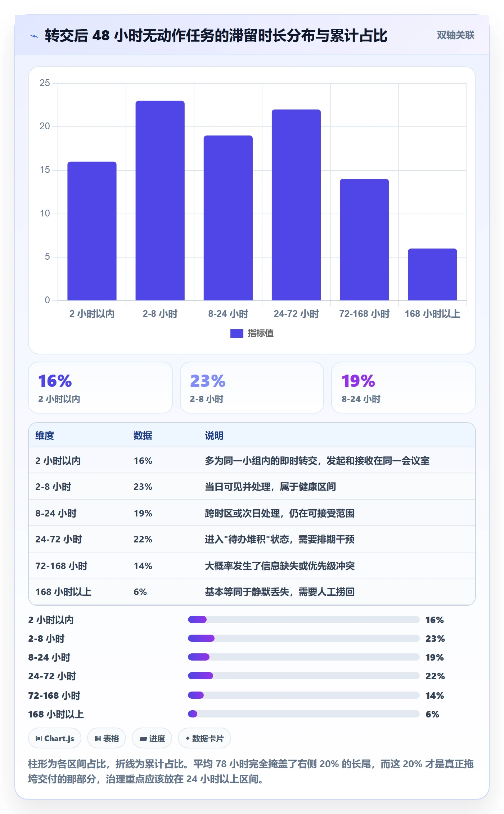Select table row 24-72 小时
This screenshot has width=504, height=814.
pos(252,539)
